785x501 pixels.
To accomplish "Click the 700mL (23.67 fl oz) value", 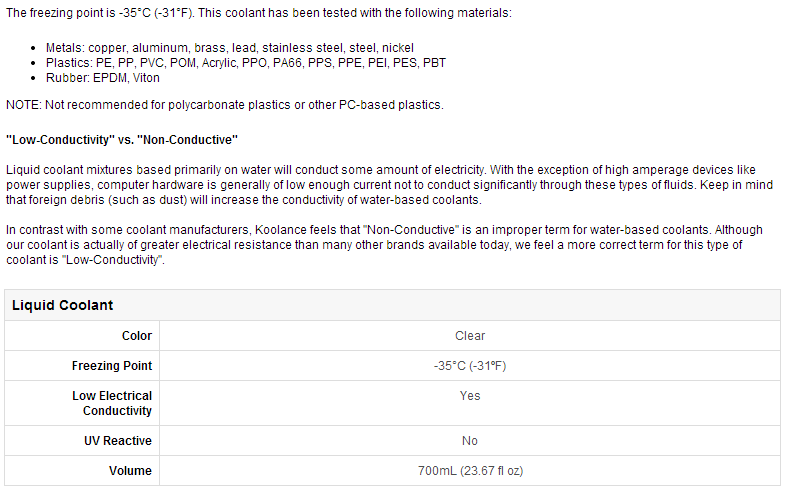I will tap(470, 471).
